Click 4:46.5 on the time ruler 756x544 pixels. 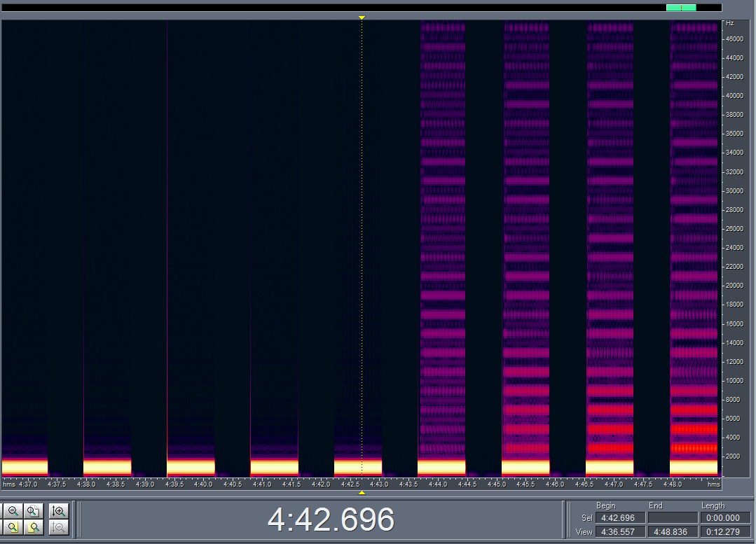click(x=584, y=484)
